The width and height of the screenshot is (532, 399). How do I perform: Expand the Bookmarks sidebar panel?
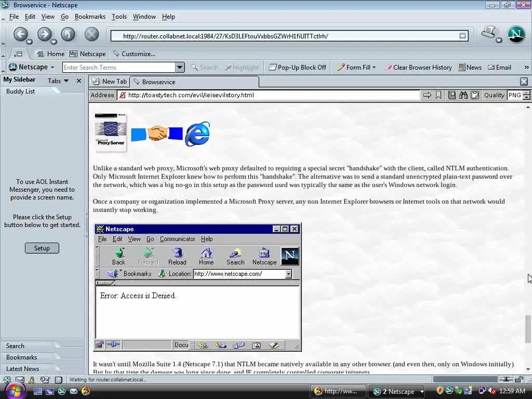click(21, 357)
